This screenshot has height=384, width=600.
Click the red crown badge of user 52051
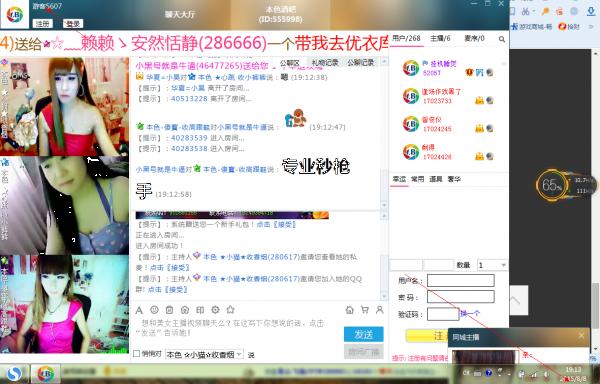[x=469, y=72]
